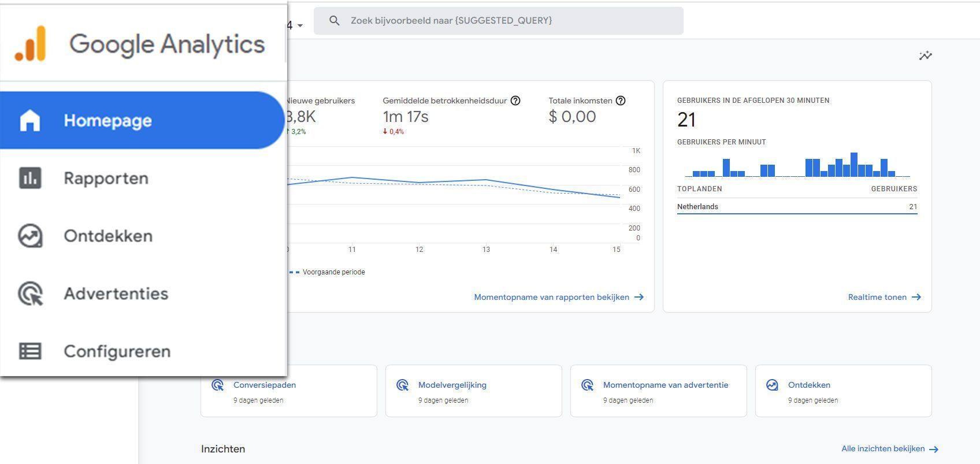
Task: Open the Homepage menu item
Action: click(142, 120)
